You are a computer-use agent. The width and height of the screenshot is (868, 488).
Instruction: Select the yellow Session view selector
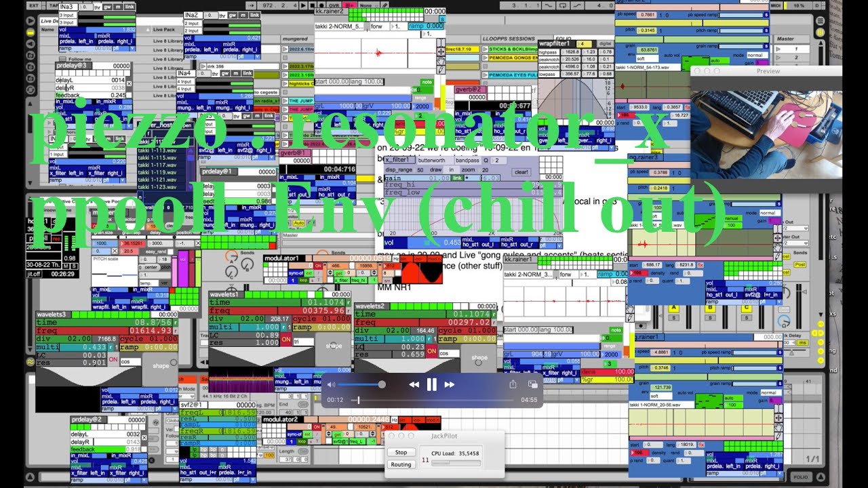pos(820,32)
